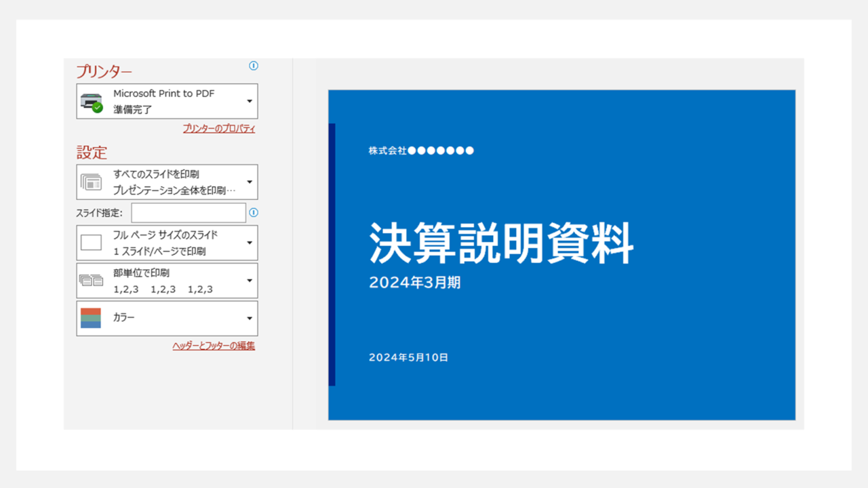Click the 決算説明資料 slide preview
Viewport: 868px width, 488px height.
tap(561, 255)
